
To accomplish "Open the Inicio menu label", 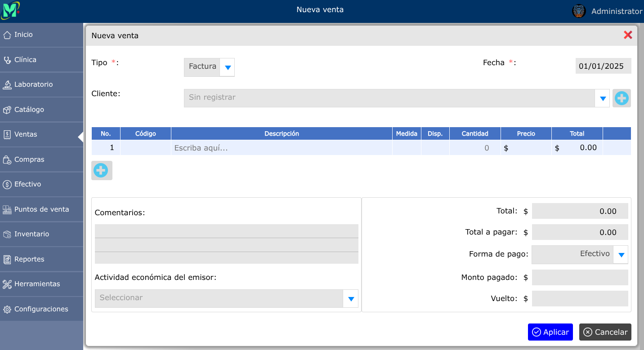I will click(23, 35).
